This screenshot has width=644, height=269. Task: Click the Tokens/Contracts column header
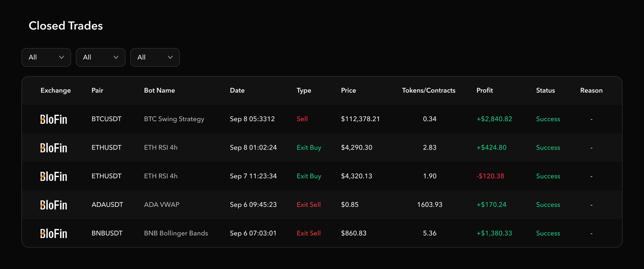point(428,90)
